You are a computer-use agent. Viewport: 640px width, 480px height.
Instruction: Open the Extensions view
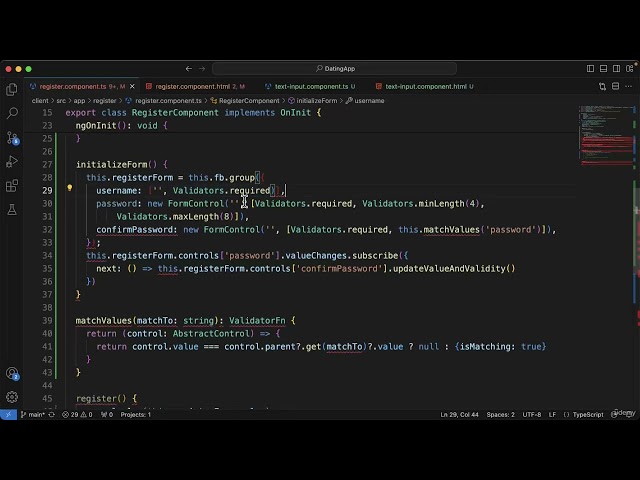12,186
